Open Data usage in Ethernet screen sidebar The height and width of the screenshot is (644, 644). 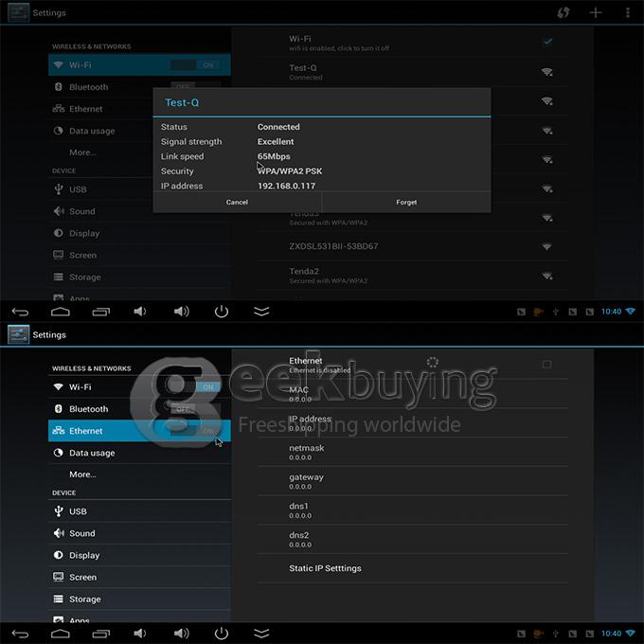139,453
